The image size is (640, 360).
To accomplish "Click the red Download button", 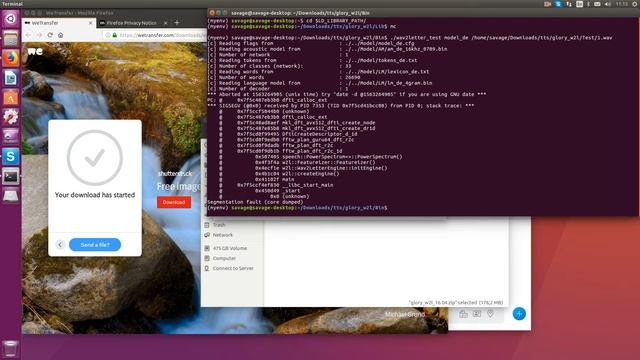I will coord(173,202).
